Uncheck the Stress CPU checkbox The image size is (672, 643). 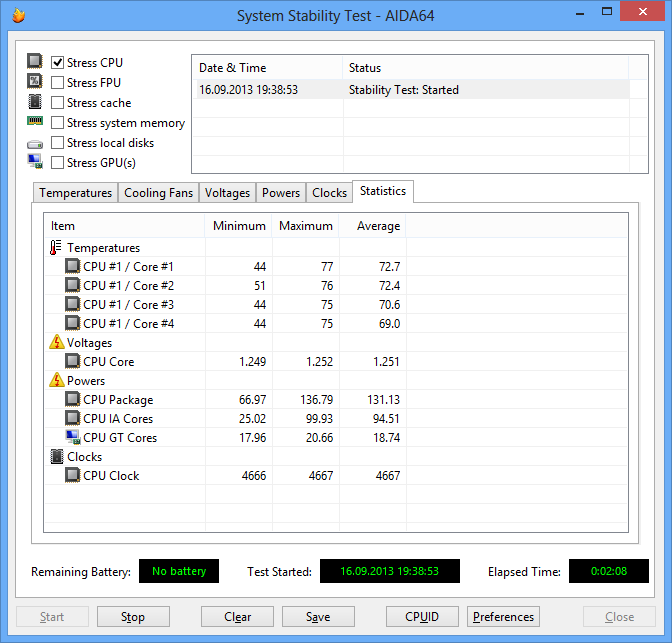(57, 63)
